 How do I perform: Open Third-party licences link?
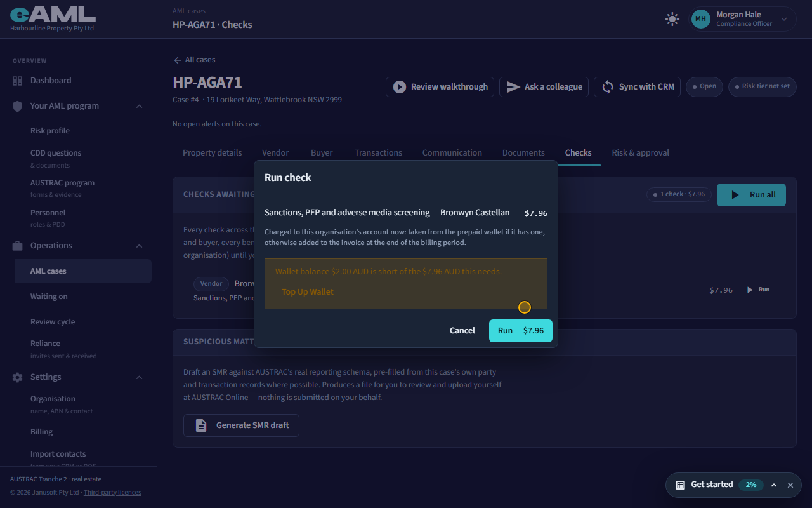pyautogui.click(x=112, y=493)
